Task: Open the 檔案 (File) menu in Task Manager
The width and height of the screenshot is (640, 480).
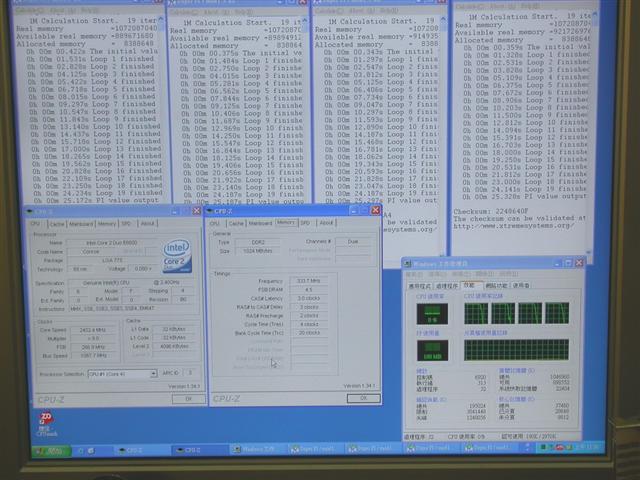Action: [414, 274]
